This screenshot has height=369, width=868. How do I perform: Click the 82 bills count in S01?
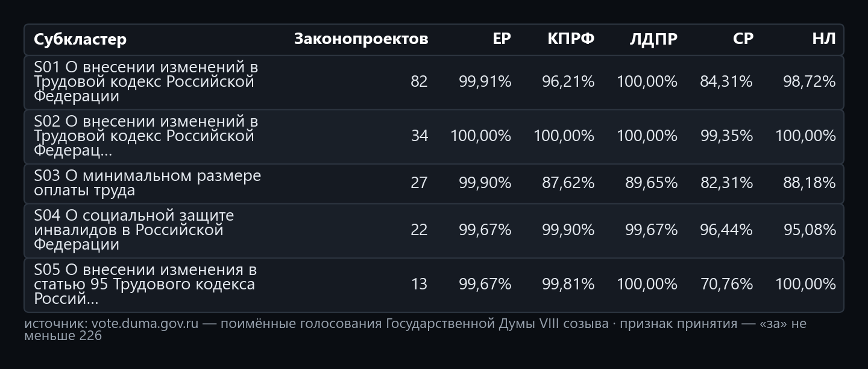[x=419, y=82]
